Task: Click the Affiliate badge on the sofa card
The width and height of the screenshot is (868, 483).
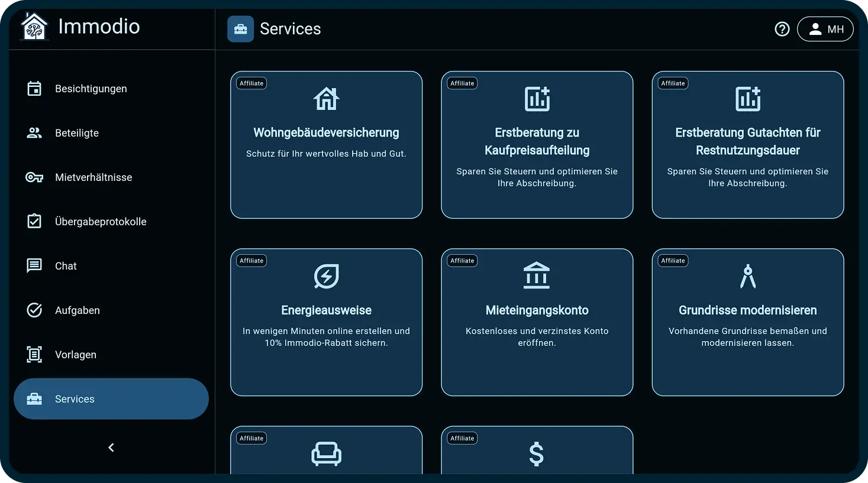Action: click(251, 438)
